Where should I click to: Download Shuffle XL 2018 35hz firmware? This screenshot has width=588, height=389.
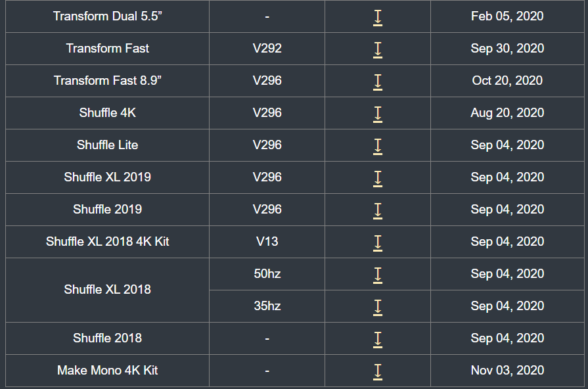pyautogui.click(x=378, y=308)
